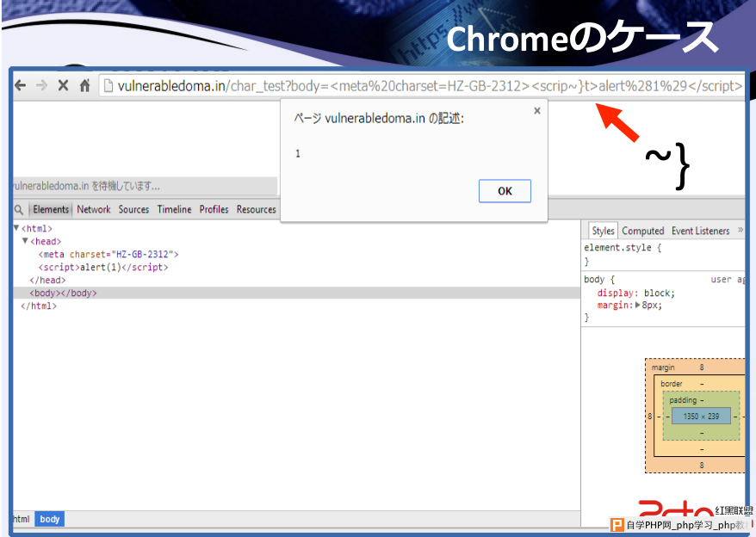This screenshot has width=756, height=537.
Task: Open the Event Listeners sidebar tab
Action: pos(701,231)
